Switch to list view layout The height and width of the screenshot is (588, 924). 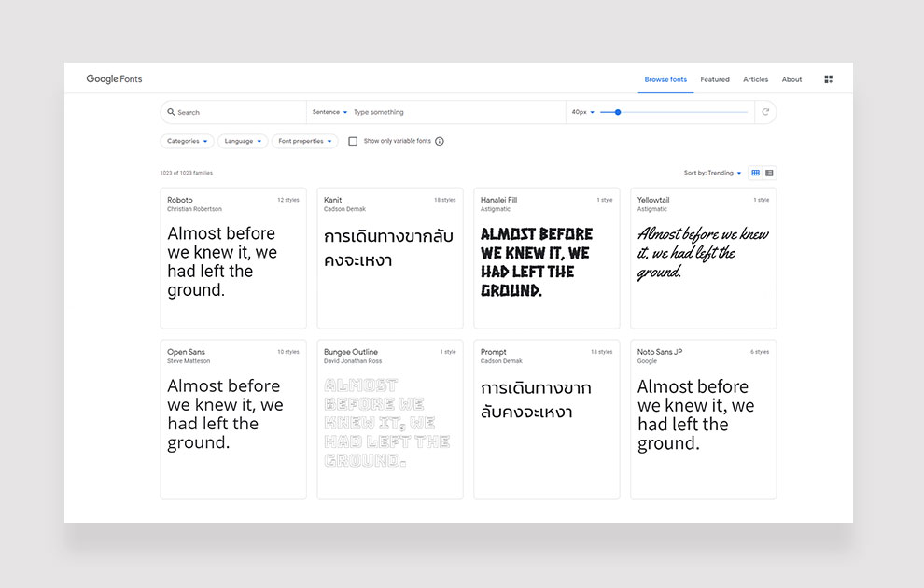click(x=769, y=173)
